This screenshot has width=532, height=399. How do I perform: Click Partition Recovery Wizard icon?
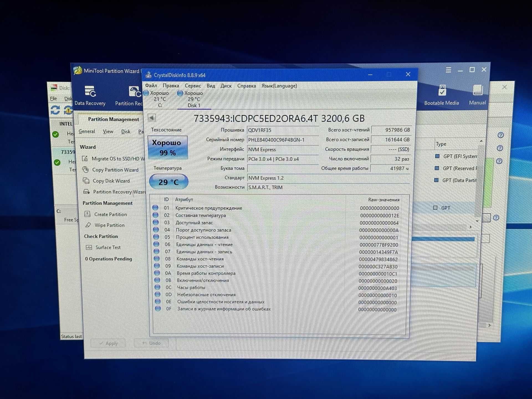point(87,191)
